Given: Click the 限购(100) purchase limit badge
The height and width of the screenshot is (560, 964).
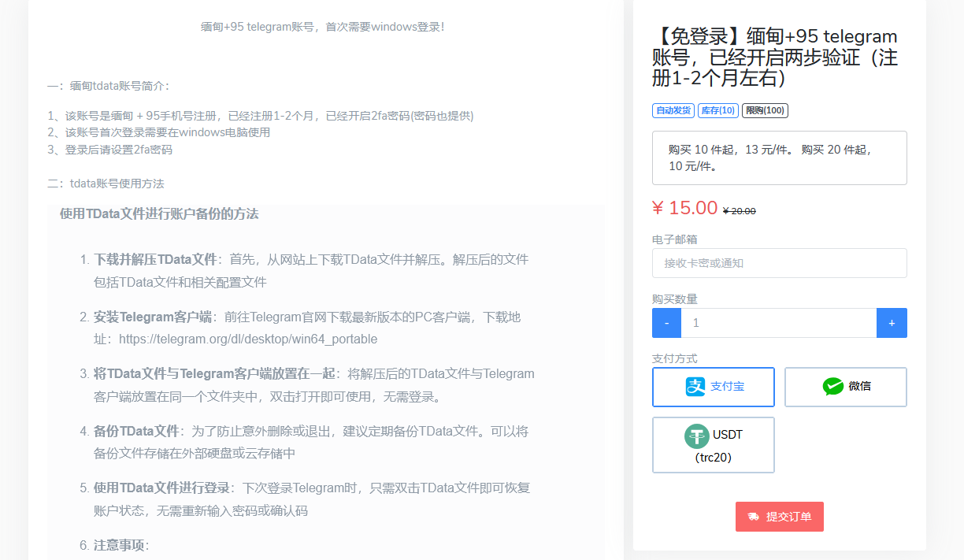Looking at the screenshot, I should (x=765, y=110).
